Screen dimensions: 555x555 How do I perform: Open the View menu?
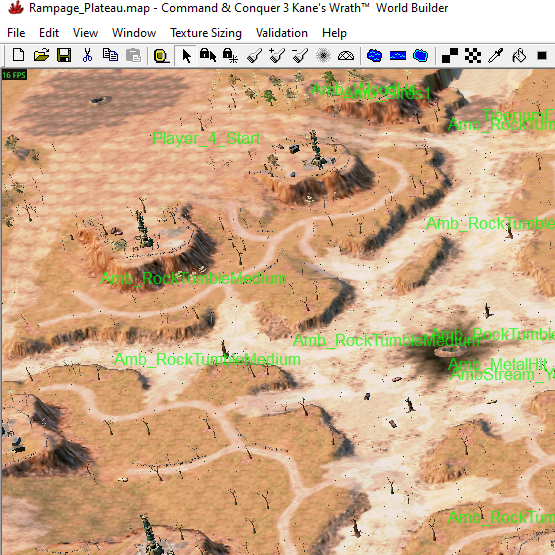click(x=85, y=33)
